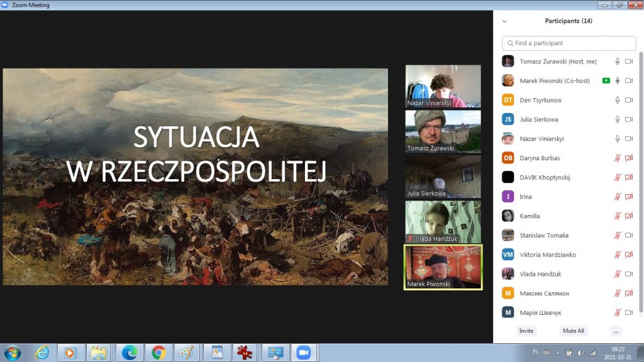The height and width of the screenshot is (362, 644).
Task: Open the more options ellipsis menu
Action: coord(616,331)
